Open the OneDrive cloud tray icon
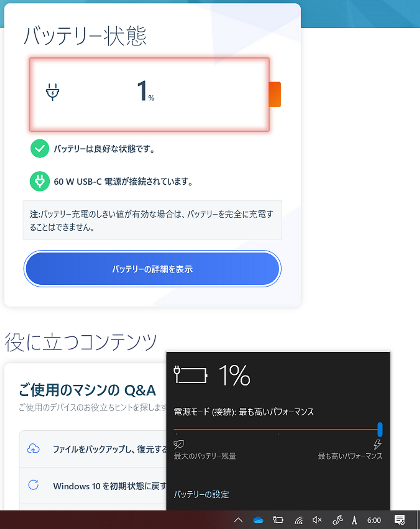 pos(258,520)
